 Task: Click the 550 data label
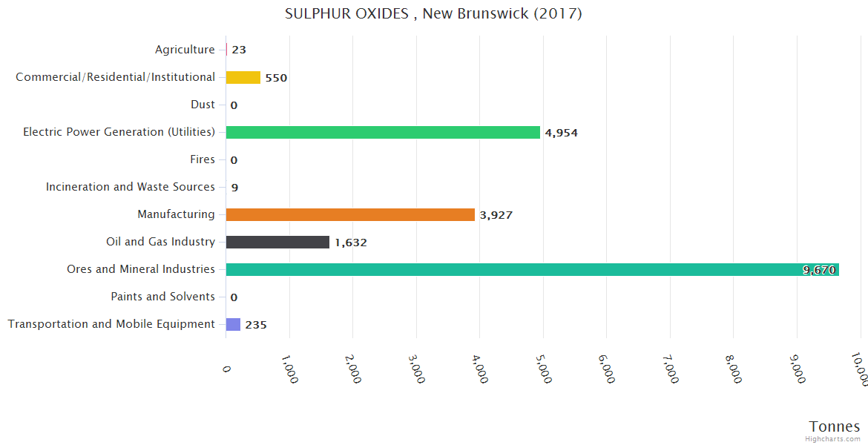(276, 79)
